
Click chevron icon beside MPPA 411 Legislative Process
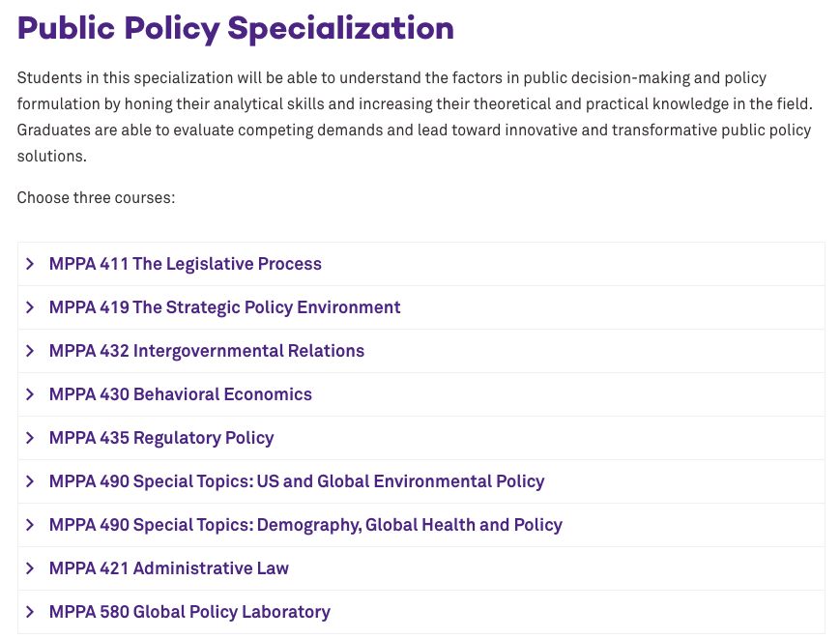[30, 264]
